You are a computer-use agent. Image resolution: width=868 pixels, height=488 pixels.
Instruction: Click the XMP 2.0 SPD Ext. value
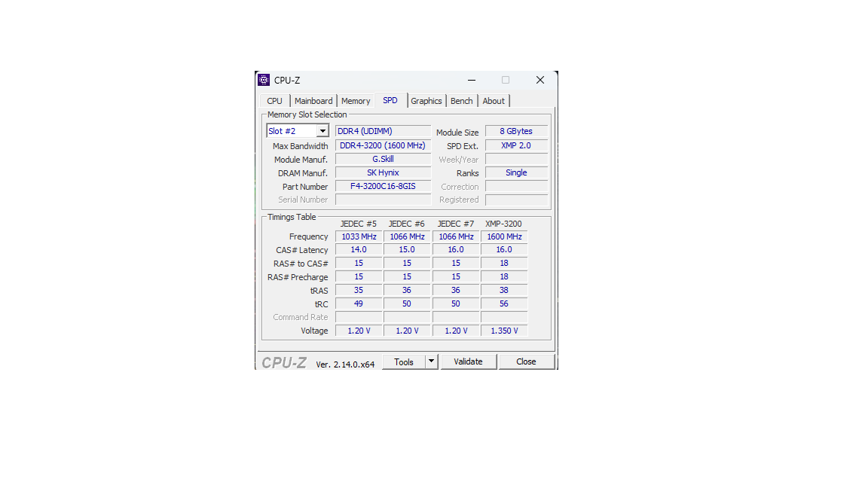pyautogui.click(x=516, y=145)
